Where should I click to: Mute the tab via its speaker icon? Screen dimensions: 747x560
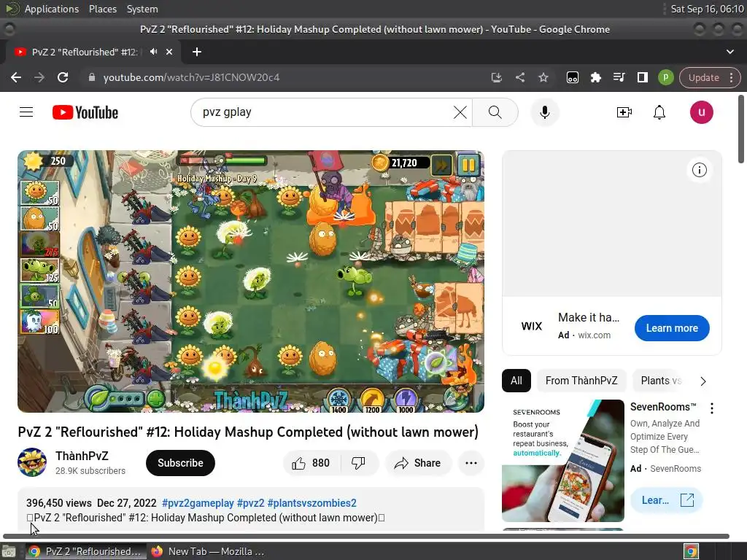tap(153, 52)
